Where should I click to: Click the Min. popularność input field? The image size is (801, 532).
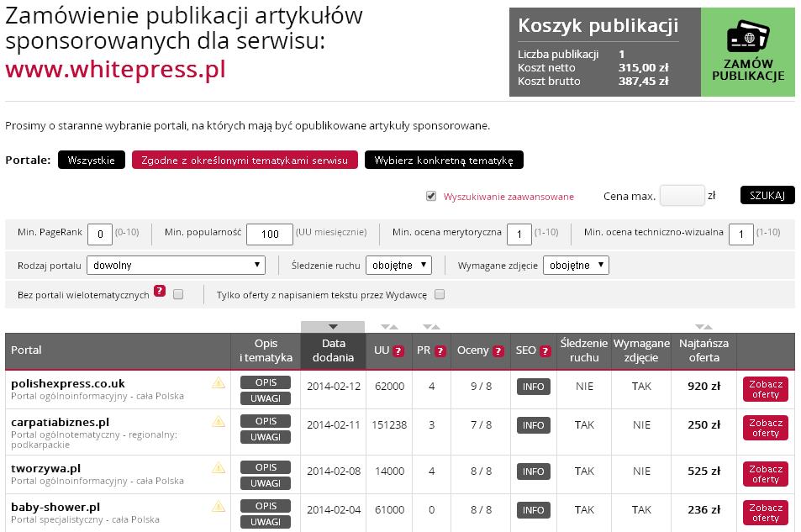coord(270,234)
